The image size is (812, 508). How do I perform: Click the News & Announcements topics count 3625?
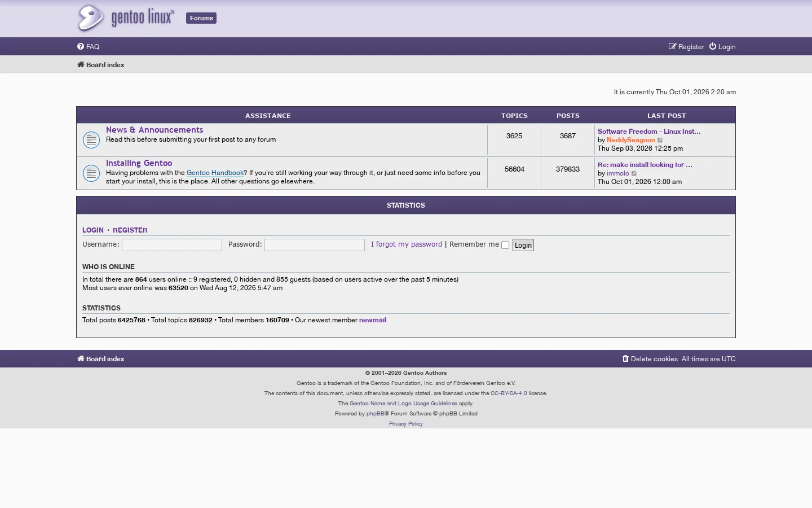point(514,136)
